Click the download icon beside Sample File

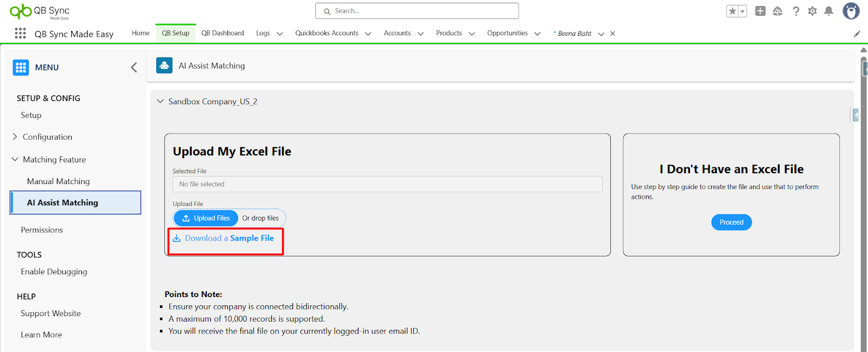(177, 238)
